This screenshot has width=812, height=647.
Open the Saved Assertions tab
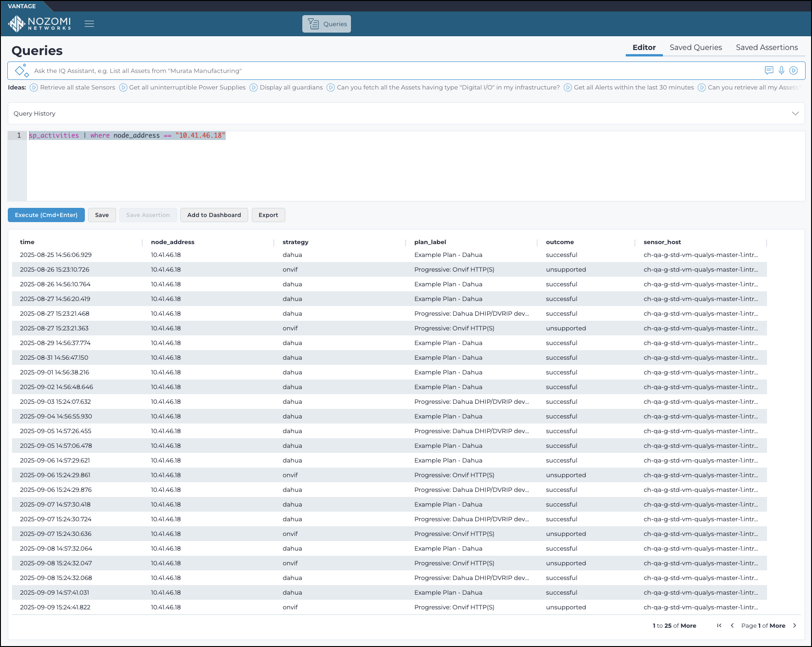pos(767,48)
